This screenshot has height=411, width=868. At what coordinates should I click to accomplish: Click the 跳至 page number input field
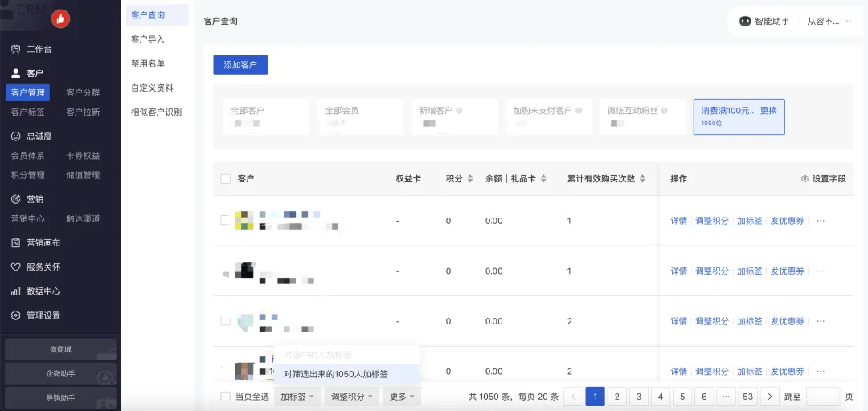[822, 397]
